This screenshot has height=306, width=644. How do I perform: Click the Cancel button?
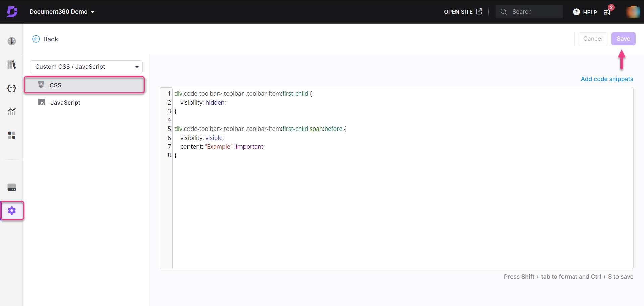(593, 39)
